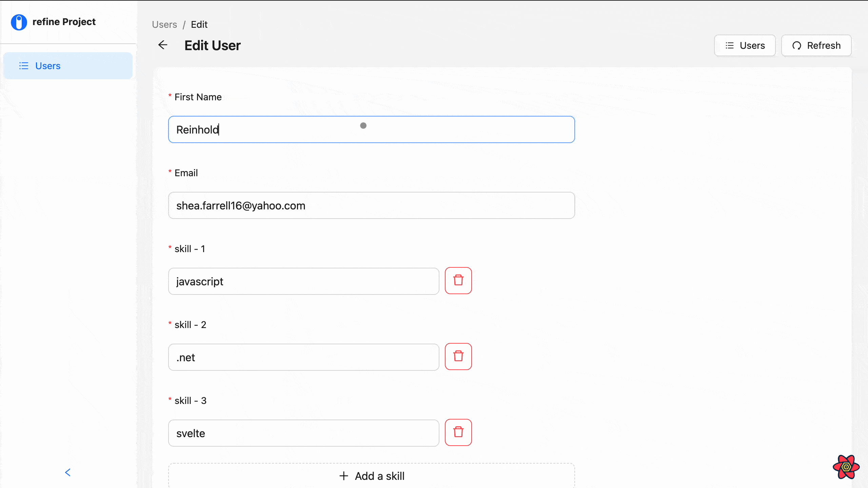The width and height of the screenshot is (868, 488).
Task: Delete skill-3 svelte using the trash icon
Action: (x=458, y=432)
